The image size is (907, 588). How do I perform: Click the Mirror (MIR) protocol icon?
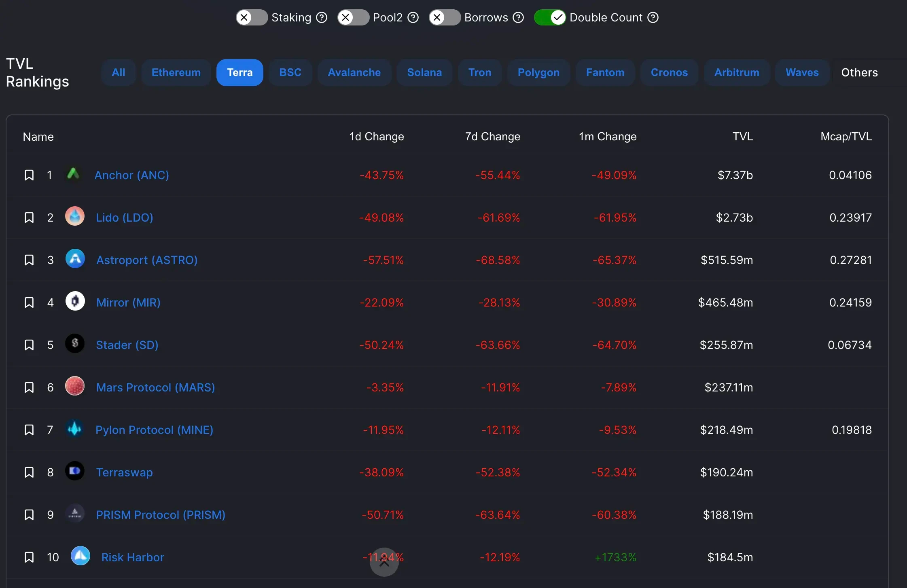[x=75, y=301]
